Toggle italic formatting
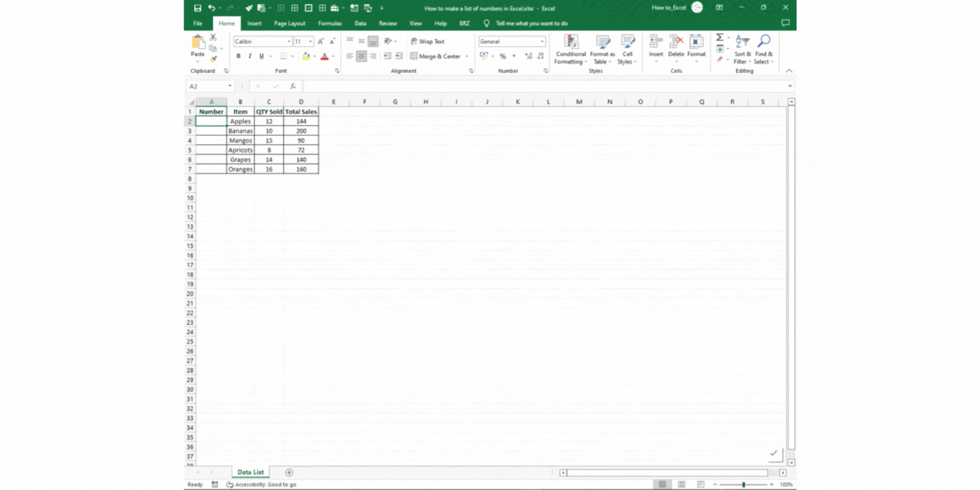The image size is (980, 490). click(x=250, y=56)
